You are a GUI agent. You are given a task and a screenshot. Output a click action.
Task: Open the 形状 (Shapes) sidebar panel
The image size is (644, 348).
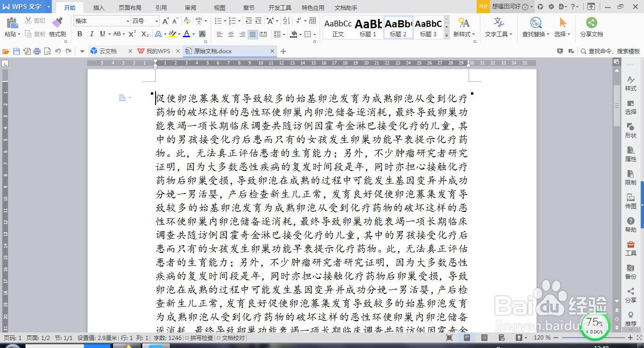point(630,130)
